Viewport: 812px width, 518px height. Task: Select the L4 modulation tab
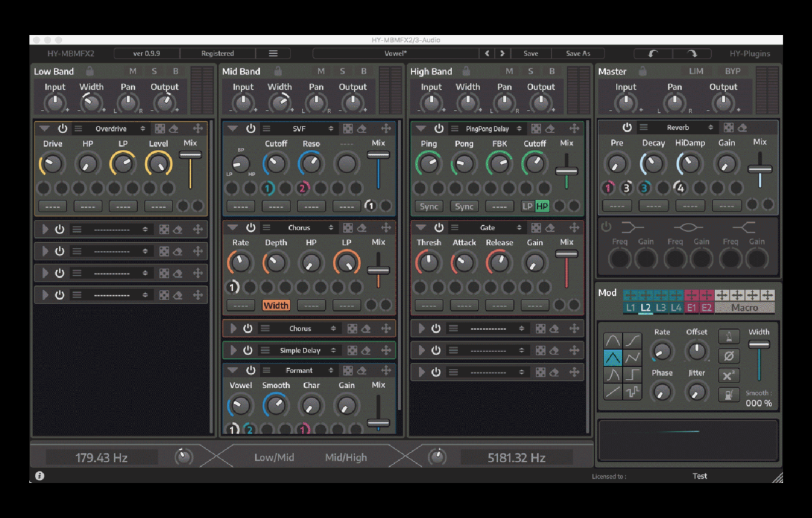pos(676,308)
